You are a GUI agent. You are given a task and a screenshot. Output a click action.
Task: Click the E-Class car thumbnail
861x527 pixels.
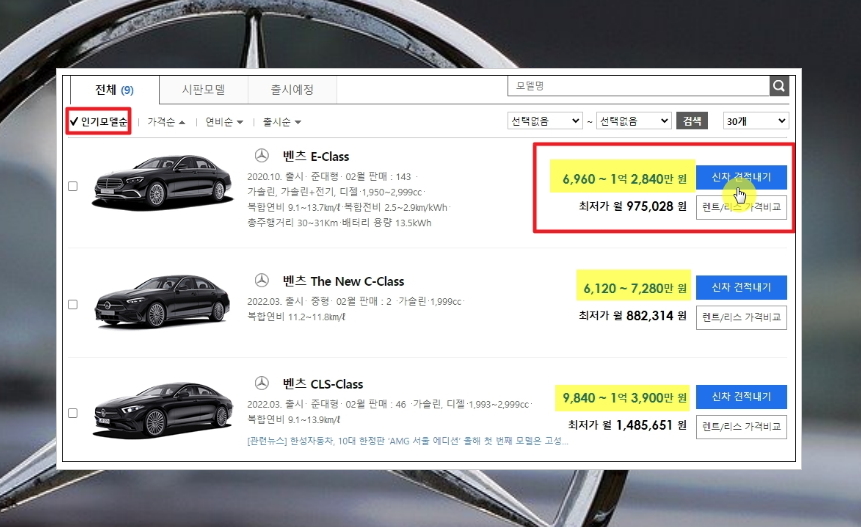pyautogui.click(x=163, y=183)
